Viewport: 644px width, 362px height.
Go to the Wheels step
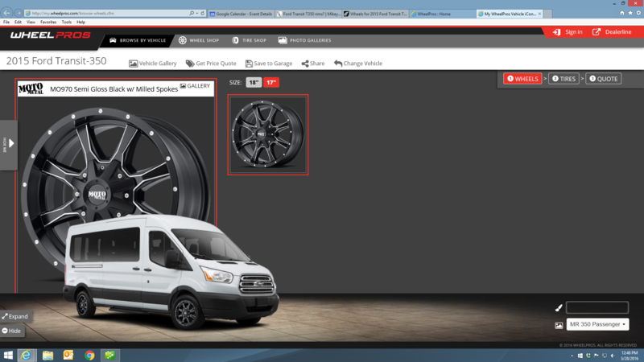(522, 79)
